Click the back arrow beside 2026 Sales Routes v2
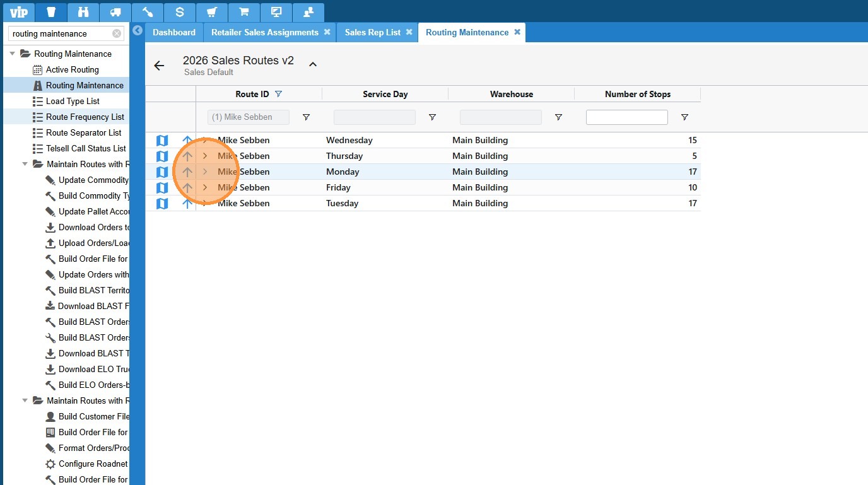Viewport: 868px width, 485px height. [x=159, y=66]
